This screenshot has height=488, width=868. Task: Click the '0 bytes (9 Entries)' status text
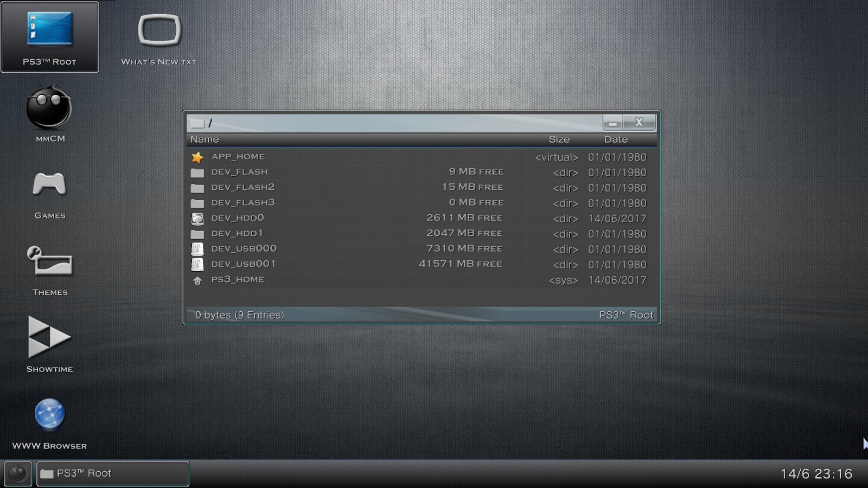click(x=240, y=315)
